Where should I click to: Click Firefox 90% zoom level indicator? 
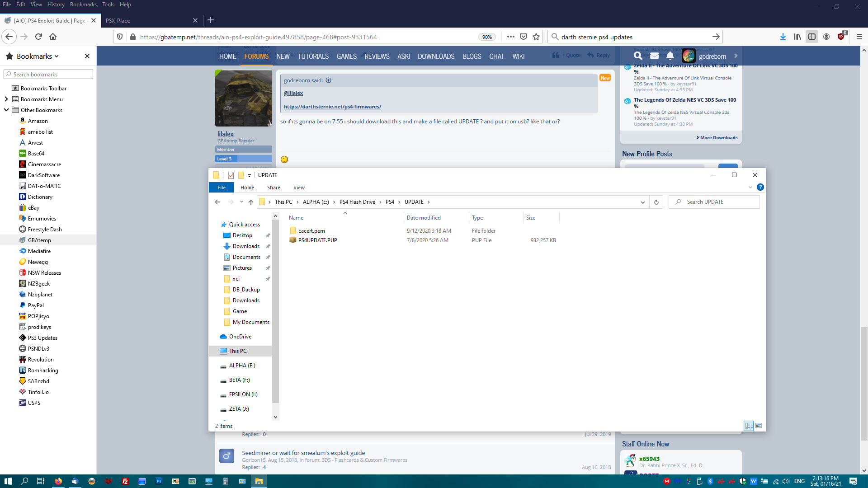[x=487, y=37]
